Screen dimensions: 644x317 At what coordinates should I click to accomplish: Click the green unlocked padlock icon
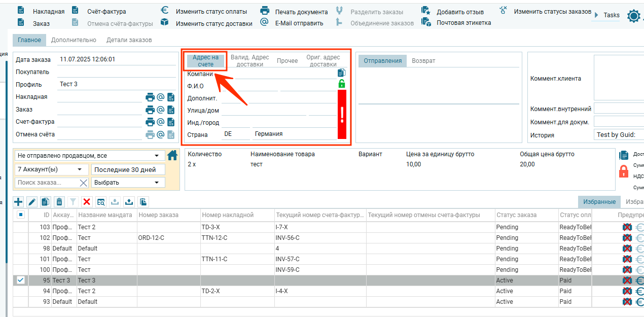point(342,84)
